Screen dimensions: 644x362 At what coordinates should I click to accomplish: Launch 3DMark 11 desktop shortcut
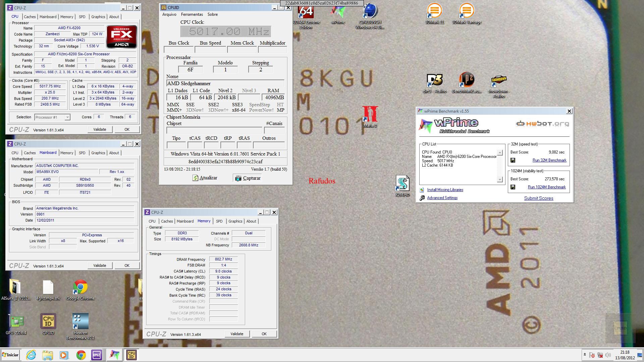point(434,13)
